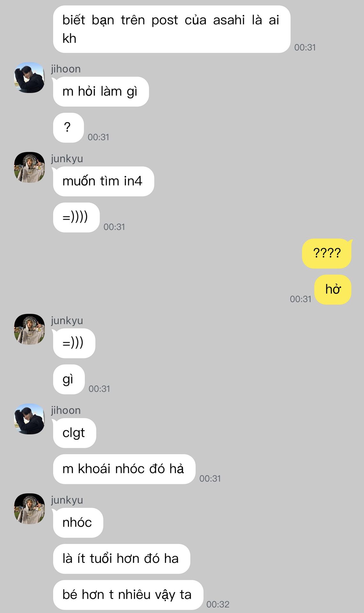Tap the junkyu name above 'muốn tìm in4'
Screen dimensions: 364x613
(x=67, y=159)
